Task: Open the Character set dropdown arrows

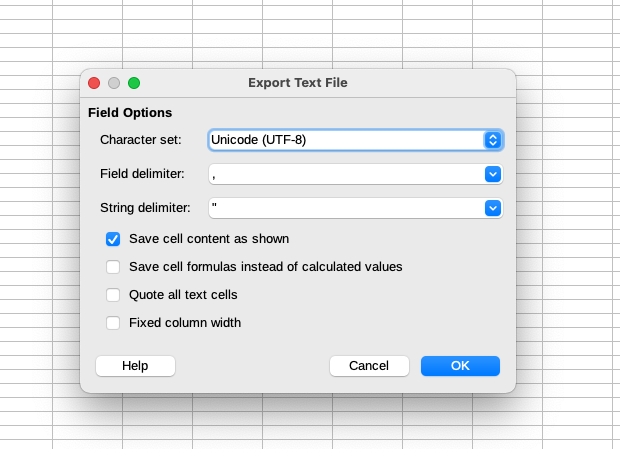Action: point(492,140)
